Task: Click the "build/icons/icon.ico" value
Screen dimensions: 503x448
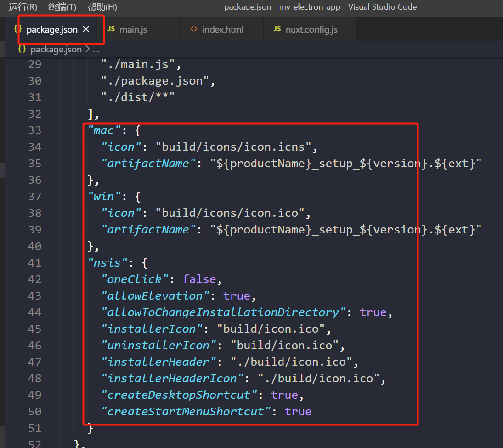Action: pos(230,213)
